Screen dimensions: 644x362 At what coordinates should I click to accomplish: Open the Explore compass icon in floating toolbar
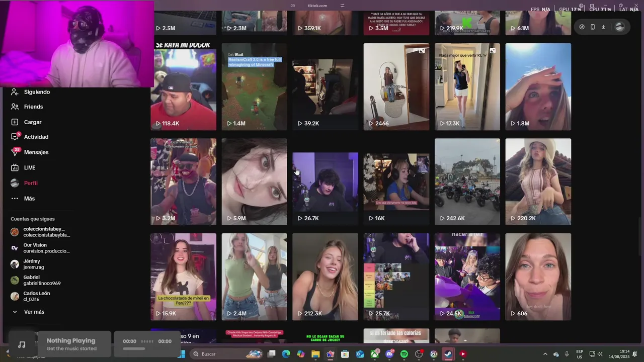tap(582, 27)
